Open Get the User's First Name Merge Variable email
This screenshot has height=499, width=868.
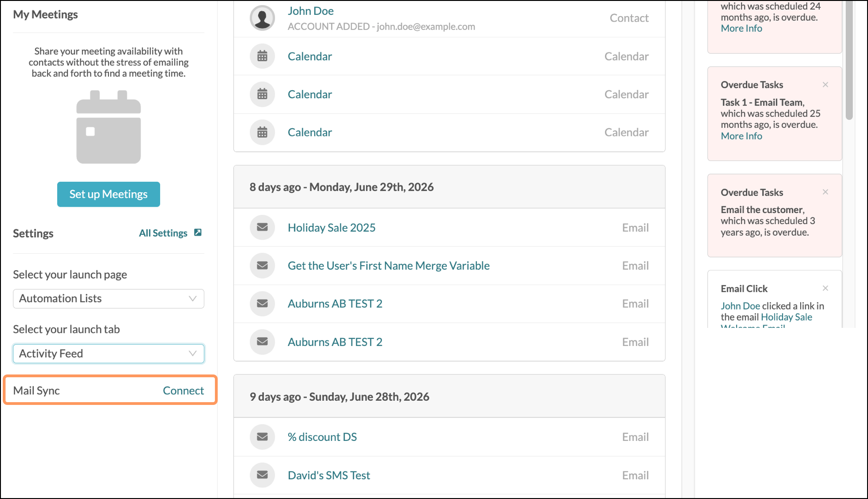[x=389, y=266]
